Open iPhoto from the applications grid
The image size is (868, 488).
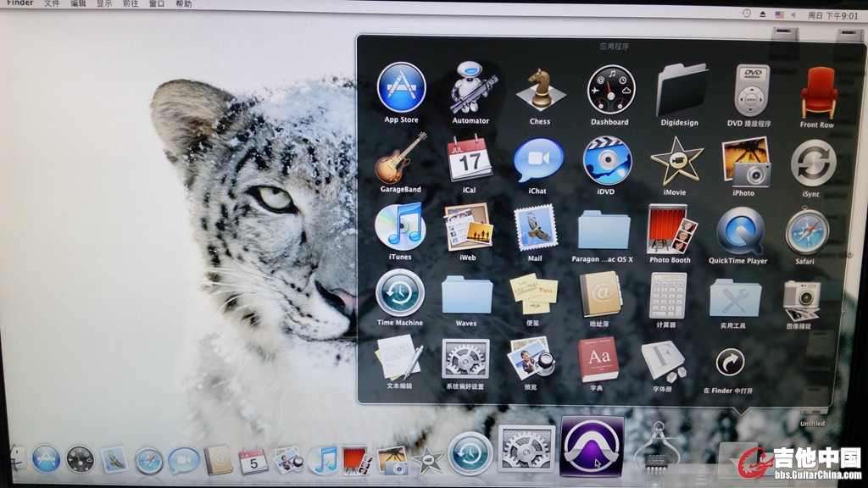746,163
